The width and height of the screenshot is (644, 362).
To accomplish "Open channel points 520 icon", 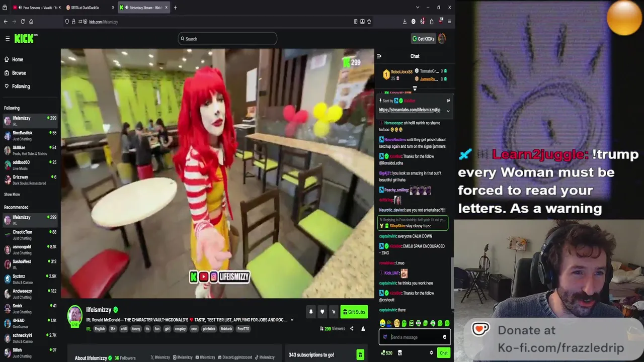I will click(x=387, y=353).
